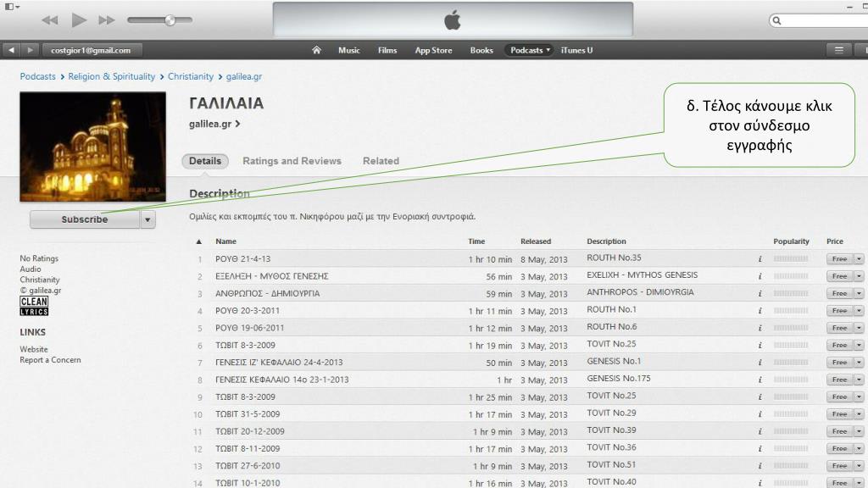Screen dimensions: 868x488
Task: Open the iTunes U section
Action: point(576,50)
